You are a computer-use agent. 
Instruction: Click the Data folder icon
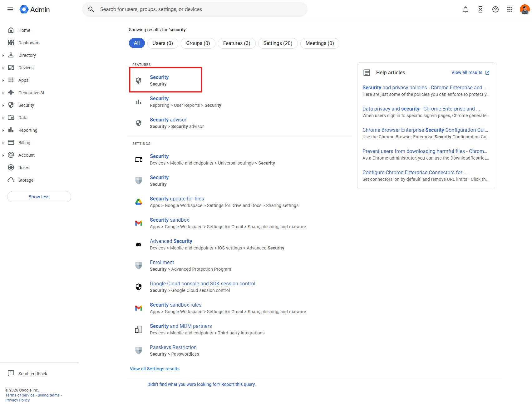11,118
